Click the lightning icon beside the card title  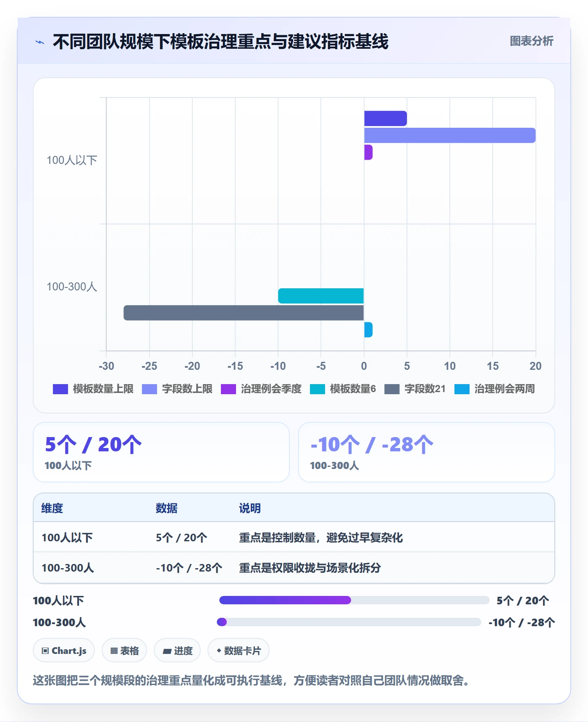40,42
